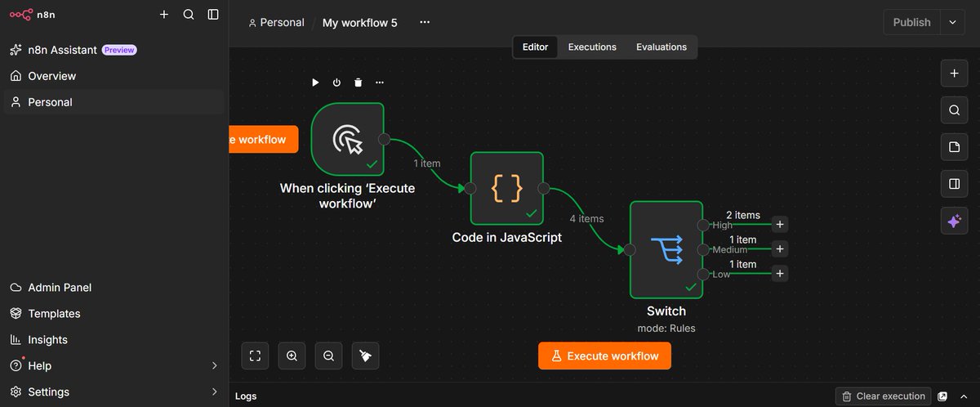
Task: Select the Code in JavaScript node
Action: click(506, 188)
